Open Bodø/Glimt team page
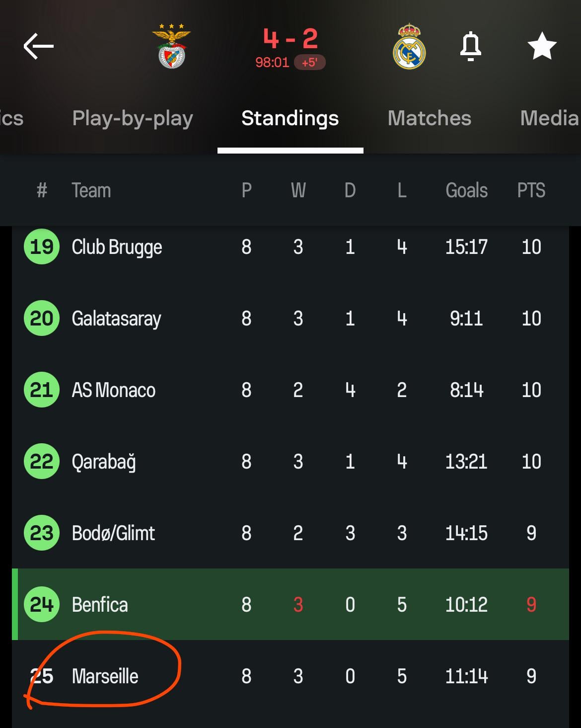The width and height of the screenshot is (581, 728). coord(113,533)
